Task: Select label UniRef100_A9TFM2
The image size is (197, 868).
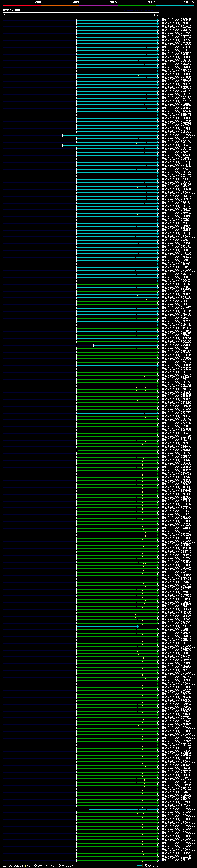Action: pos(177,47)
